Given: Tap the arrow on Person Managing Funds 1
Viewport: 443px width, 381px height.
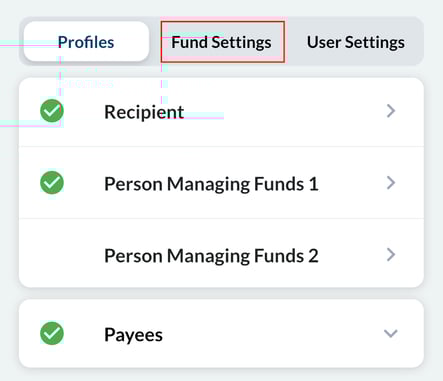Looking at the screenshot, I should [391, 183].
